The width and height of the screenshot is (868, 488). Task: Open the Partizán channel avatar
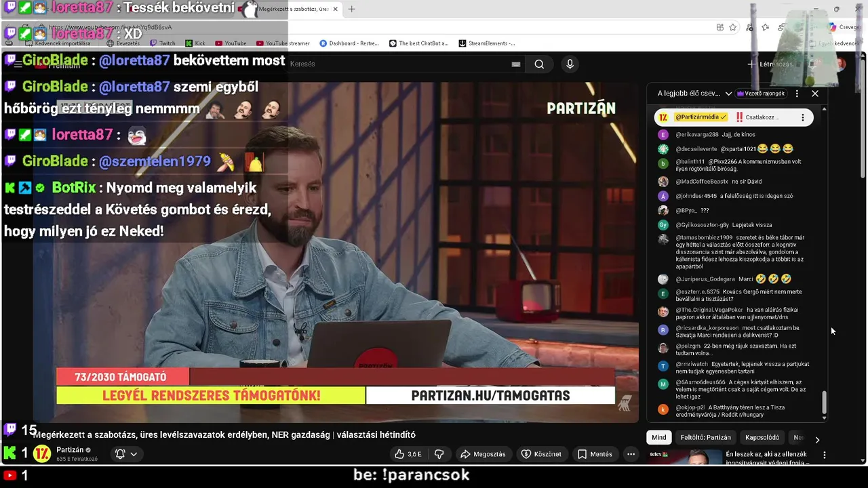pyautogui.click(x=42, y=453)
